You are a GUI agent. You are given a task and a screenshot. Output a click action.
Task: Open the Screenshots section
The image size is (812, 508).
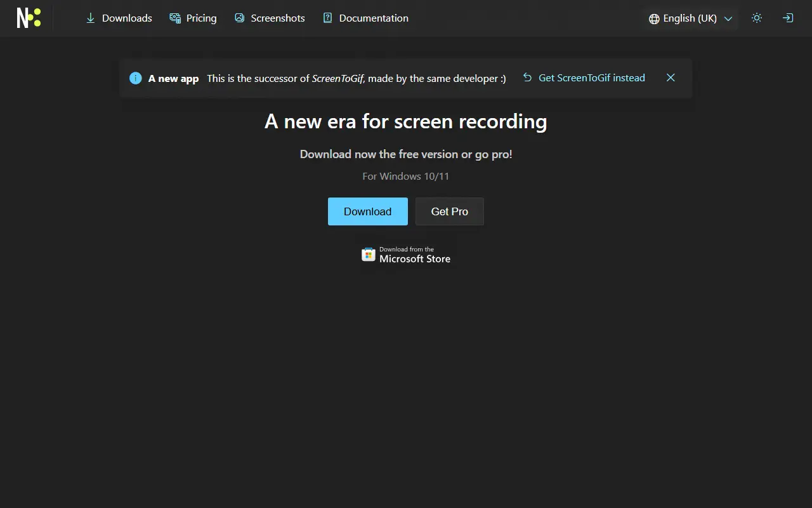[x=270, y=18]
